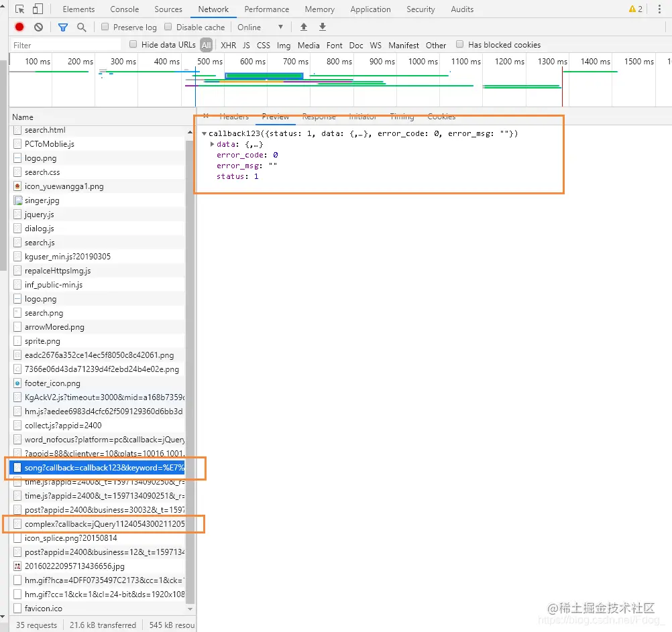Click request list scrollbar down arrow
Viewport: 672px width, 632px height.
(190, 609)
